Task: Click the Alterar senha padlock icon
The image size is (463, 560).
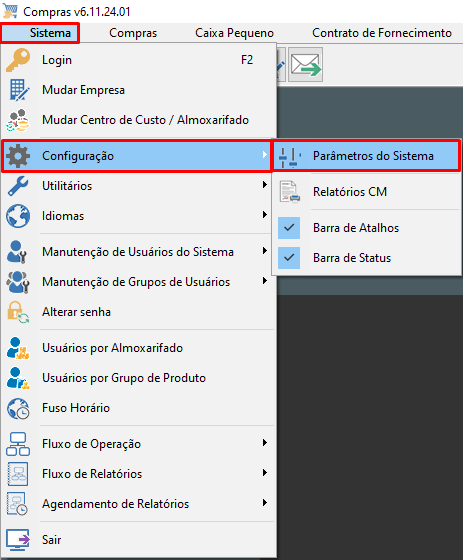Action: pyautogui.click(x=18, y=312)
